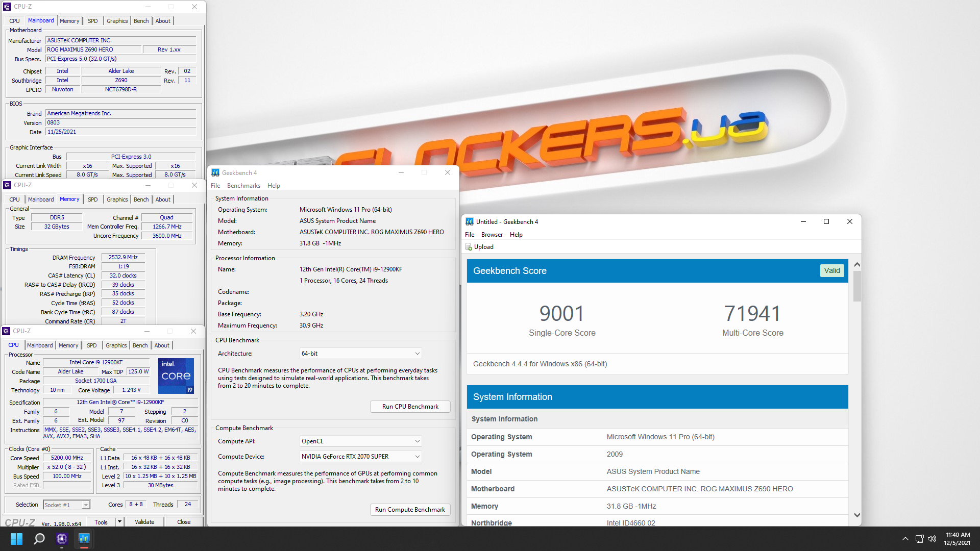Open File menu in Geekbench 4 window
This screenshot has width=980, height=551.
tap(215, 186)
